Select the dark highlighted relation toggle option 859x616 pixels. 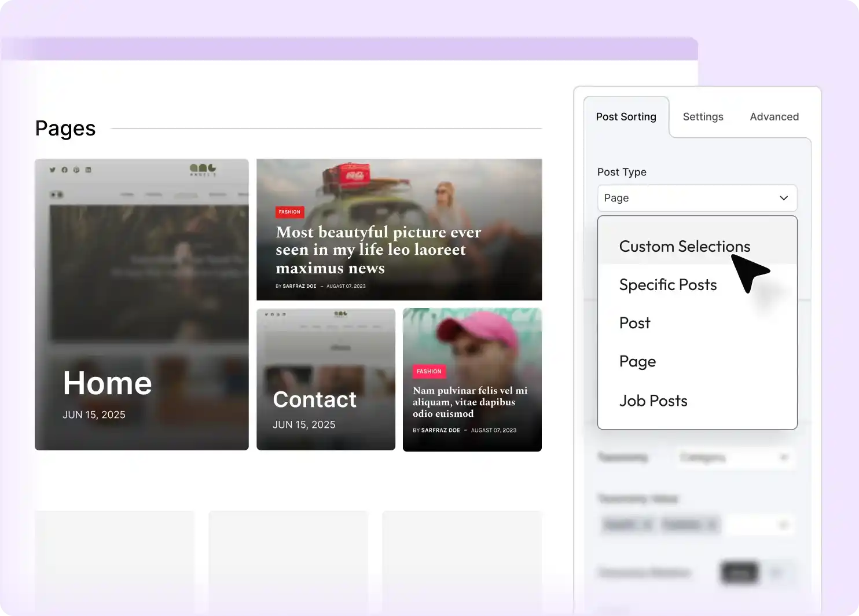[x=739, y=573]
